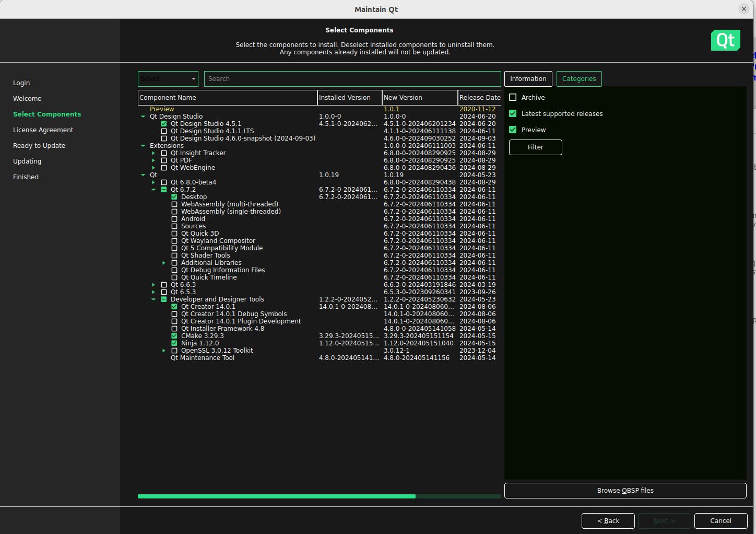Check Qt Debug Information Files

(x=174, y=270)
